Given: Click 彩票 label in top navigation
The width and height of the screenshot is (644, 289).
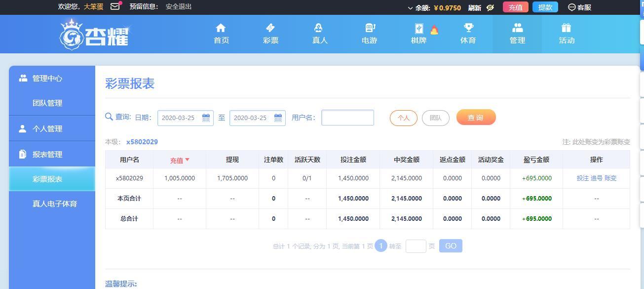Looking at the screenshot, I should pyautogui.click(x=270, y=41).
